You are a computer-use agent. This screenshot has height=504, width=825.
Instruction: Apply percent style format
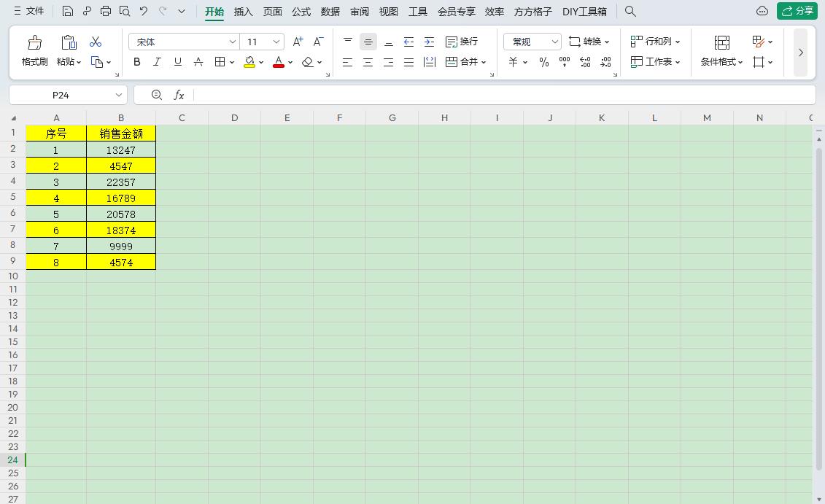coord(544,62)
